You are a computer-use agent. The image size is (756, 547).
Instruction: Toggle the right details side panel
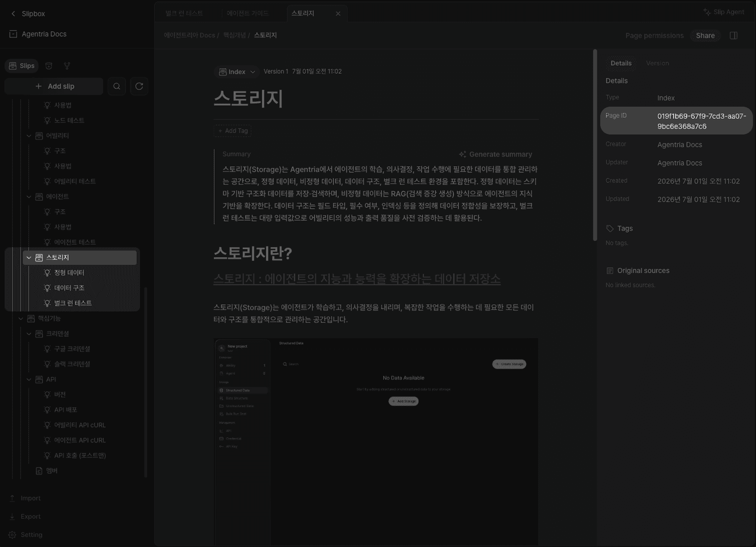coord(733,35)
